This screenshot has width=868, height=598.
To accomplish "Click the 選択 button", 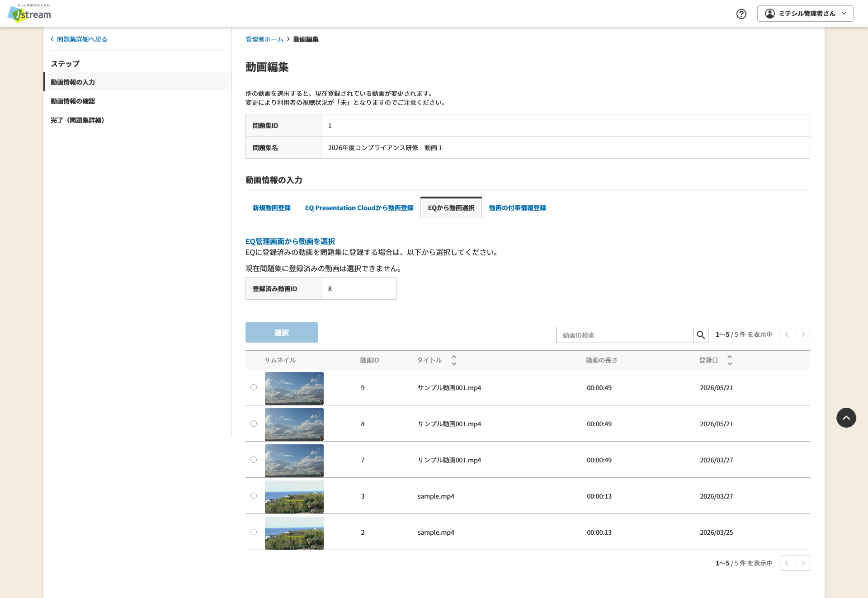I will click(x=282, y=332).
